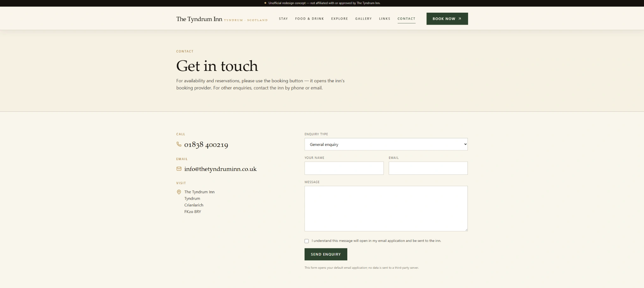Click the map pin icon beside the address

tap(179, 192)
